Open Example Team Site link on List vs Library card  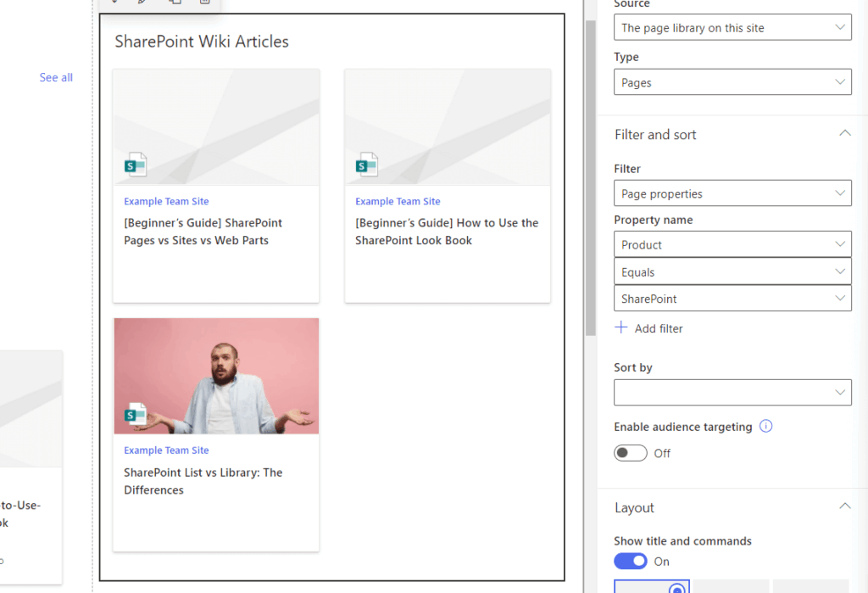click(166, 450)
